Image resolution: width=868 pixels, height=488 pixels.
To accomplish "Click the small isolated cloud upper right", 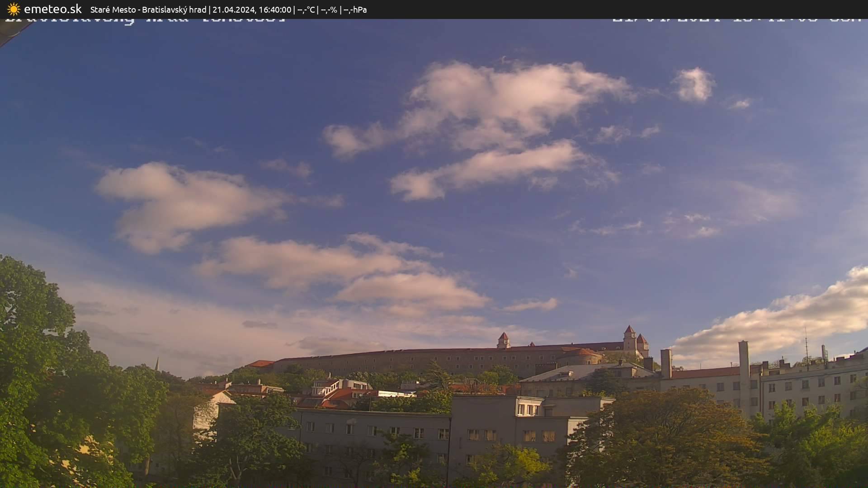I will click(694, 84).
